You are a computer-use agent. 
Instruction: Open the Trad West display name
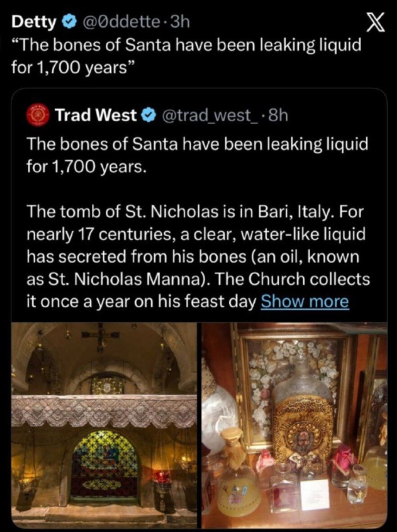95,116
